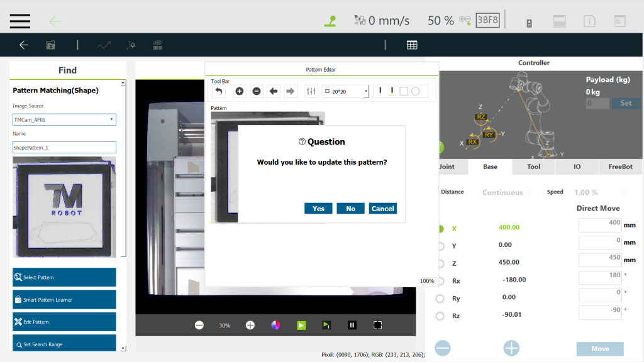The image size is (644, 362).
Task: Click the zoom-in plus icon in Pattern Editor
Action: (x=240, y=92)
